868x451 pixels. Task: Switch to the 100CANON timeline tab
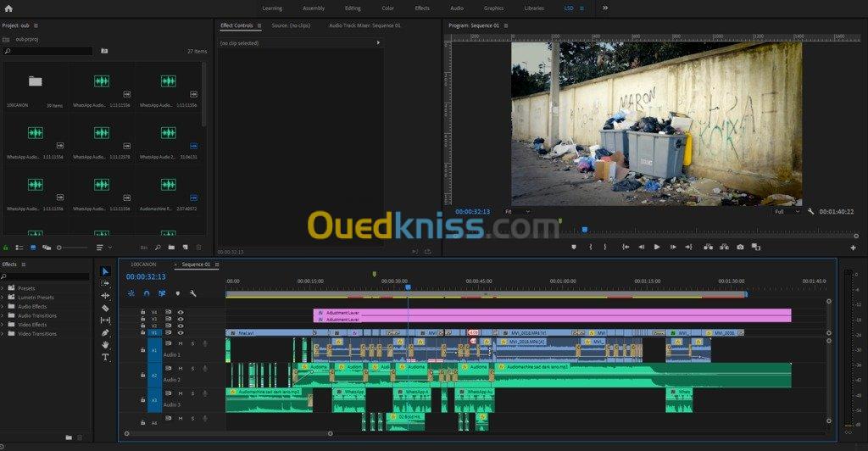[143, 264]
